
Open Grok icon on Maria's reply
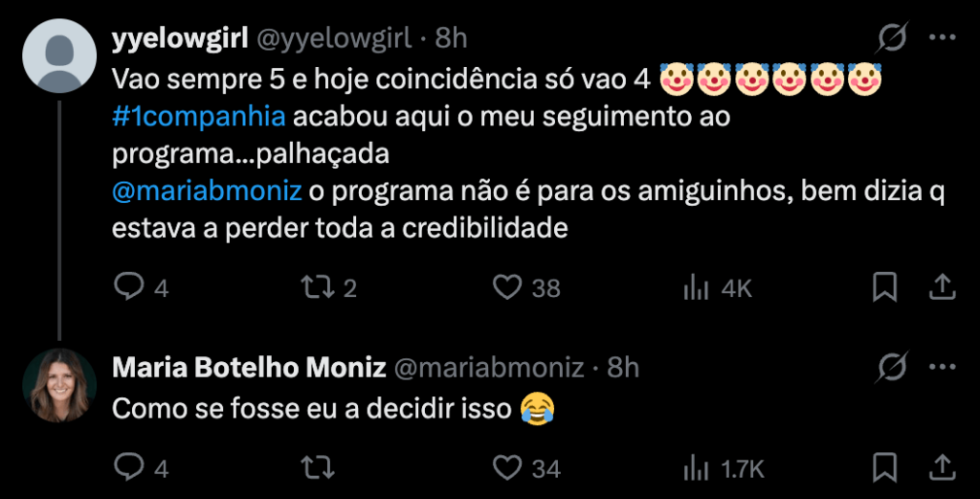892,367
